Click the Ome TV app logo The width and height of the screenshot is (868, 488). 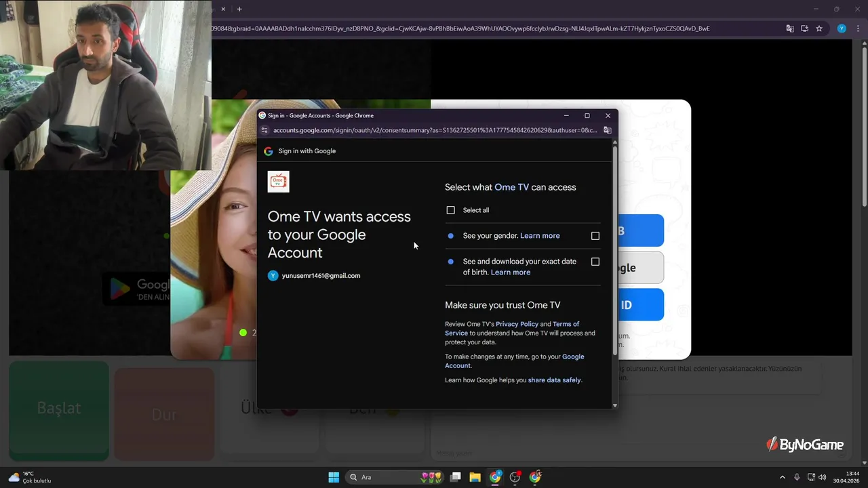click(279, 182)
